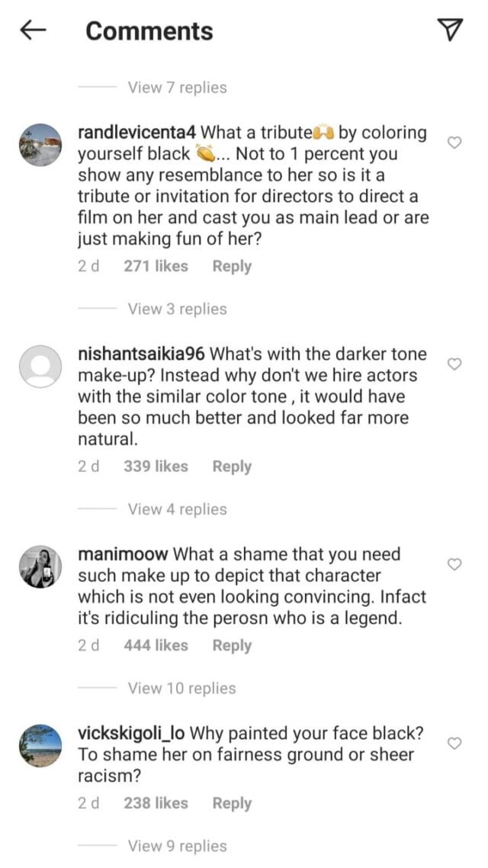
Task: Open nishantsaikia96's default avatar
Action: [x=40, y=367]
